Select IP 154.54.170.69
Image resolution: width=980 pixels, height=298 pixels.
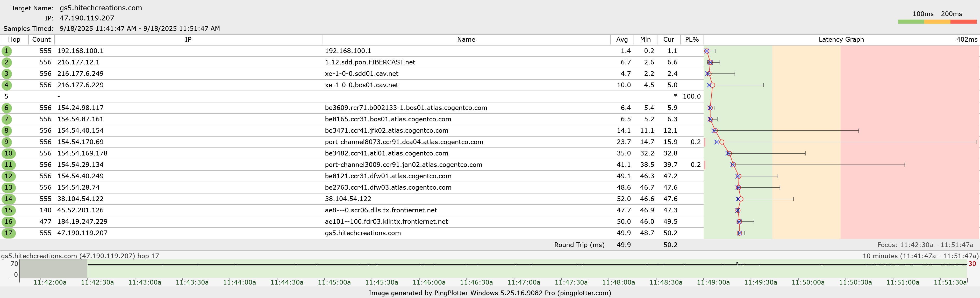tap(80, 142)
